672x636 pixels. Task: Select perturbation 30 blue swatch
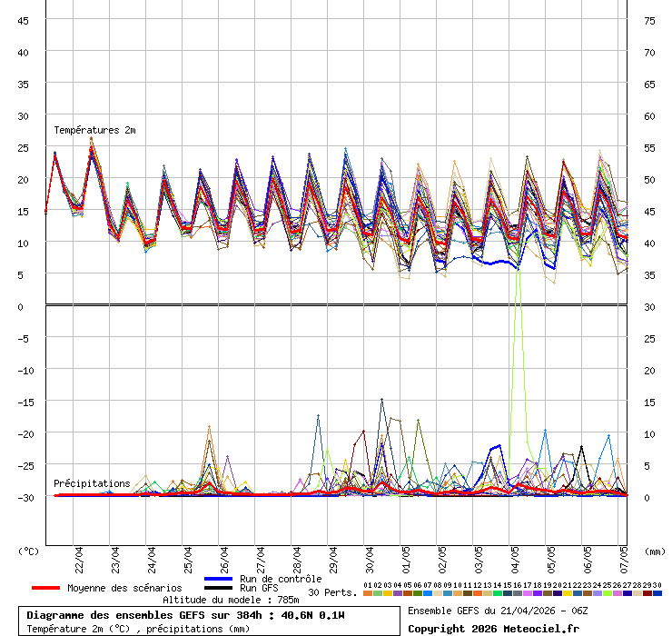[x=657, y=593]
